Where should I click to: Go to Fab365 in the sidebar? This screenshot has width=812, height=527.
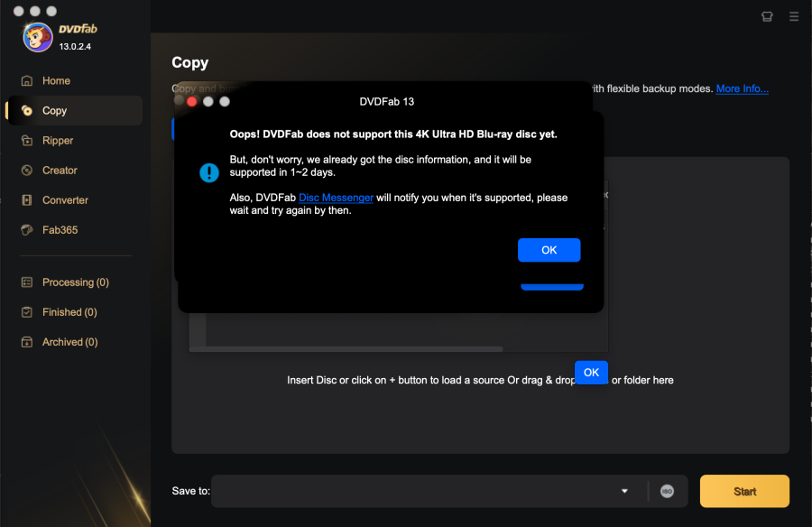(60, 230)
